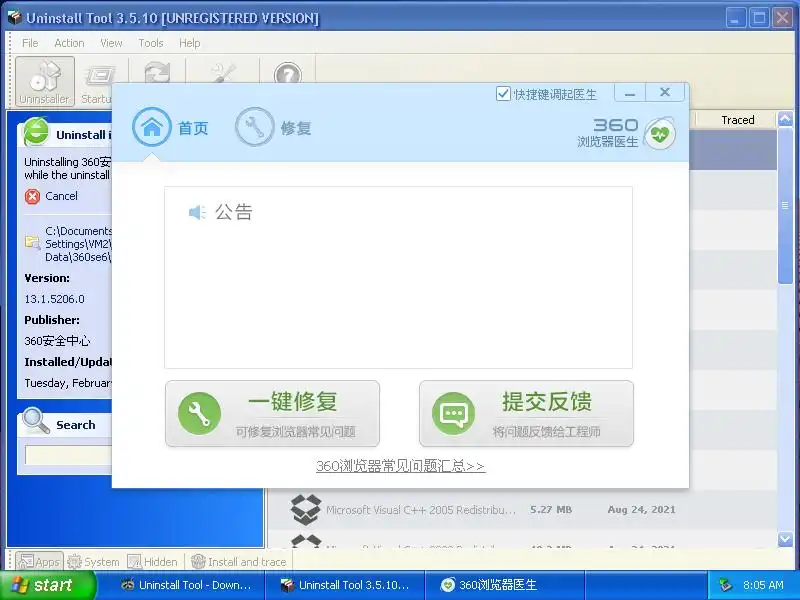Screen dimensions: 800x600
Task: Toggle 快捷键调起医生 checkbox
Action: coord(503,94)
